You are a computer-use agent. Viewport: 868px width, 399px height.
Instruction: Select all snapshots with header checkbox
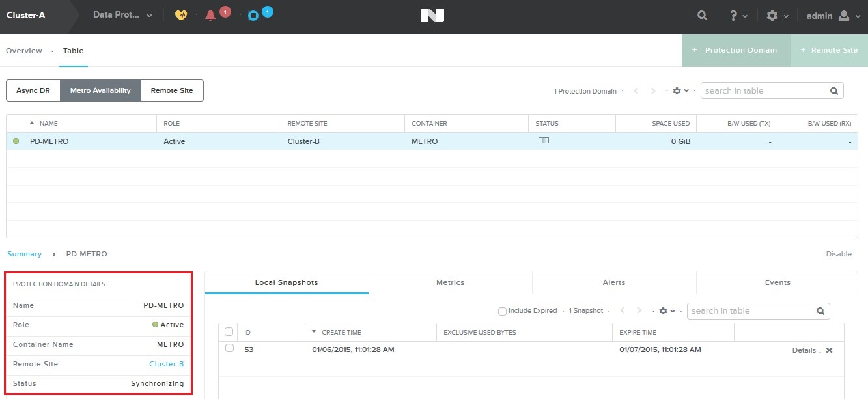click(x=229, y=332)
